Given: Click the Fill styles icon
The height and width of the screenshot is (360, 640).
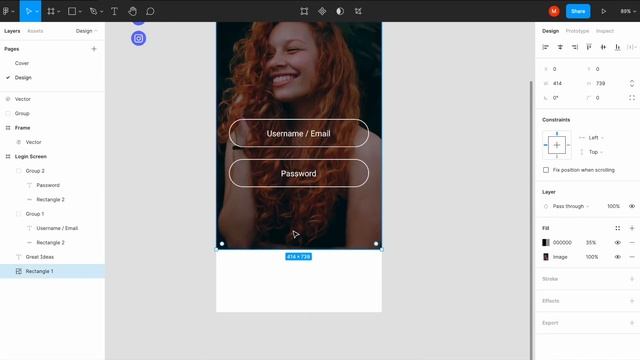Looking at the screenshot, I should point(618,228).
